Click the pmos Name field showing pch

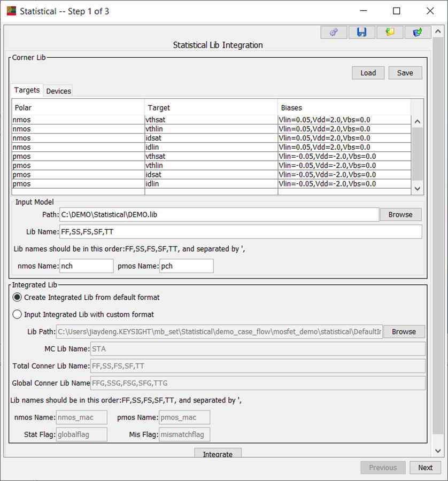click(x=186, y=266)
